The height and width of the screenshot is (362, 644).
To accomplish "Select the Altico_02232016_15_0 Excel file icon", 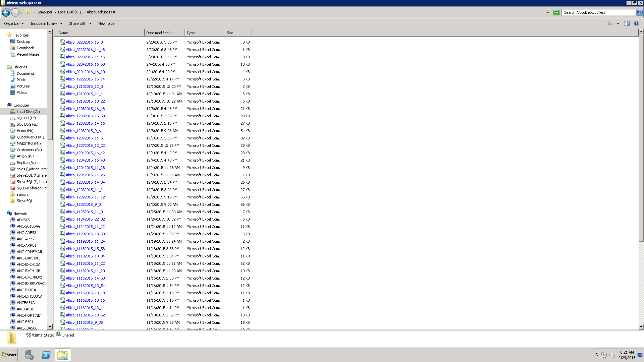I will 62,42.
